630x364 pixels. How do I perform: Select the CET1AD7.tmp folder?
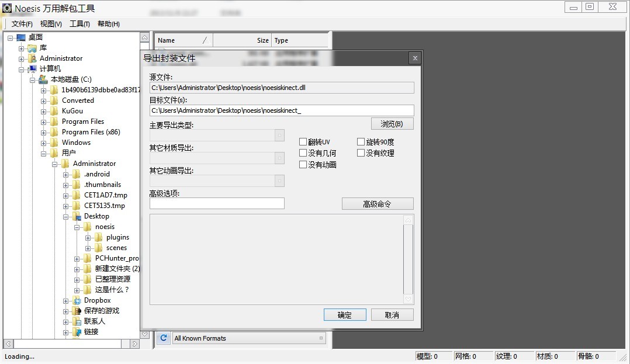coord(106,195)
